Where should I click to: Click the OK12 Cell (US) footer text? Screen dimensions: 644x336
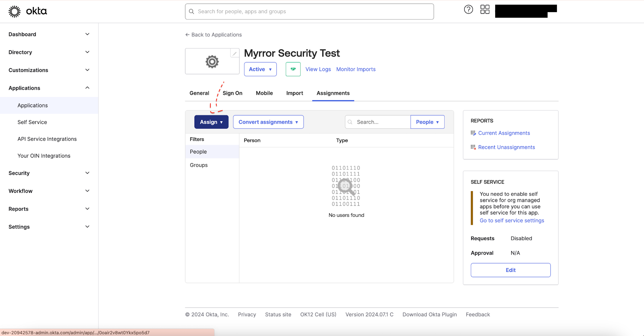(x=318, y=314)
